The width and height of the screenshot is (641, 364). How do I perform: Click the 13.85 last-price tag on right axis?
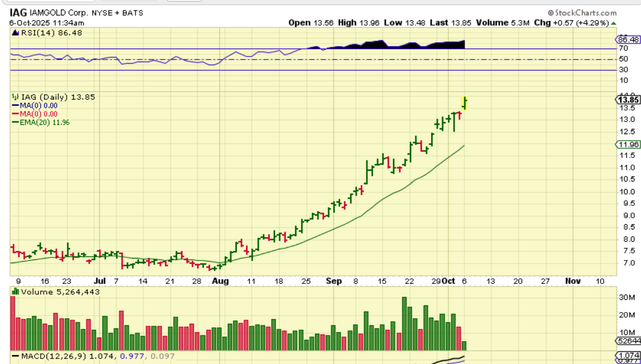point(628,99)
